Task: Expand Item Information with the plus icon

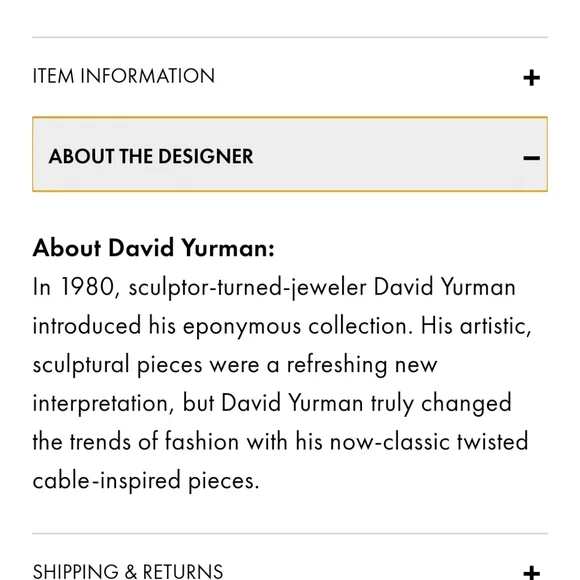Action: pos(532,78)
